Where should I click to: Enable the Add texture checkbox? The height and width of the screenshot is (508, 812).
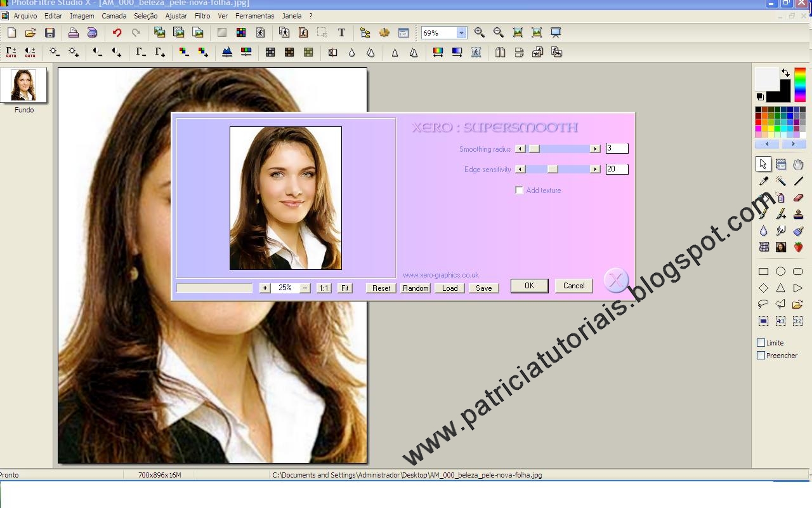tap(519, 190)
